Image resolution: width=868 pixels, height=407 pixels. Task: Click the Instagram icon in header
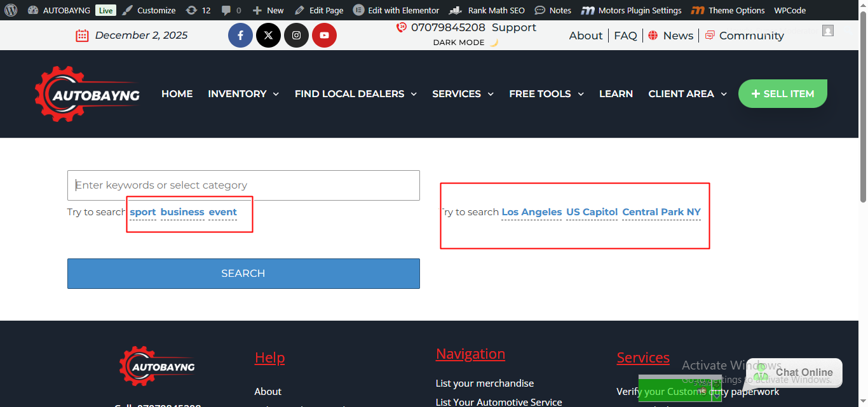[x=296, y=36]
